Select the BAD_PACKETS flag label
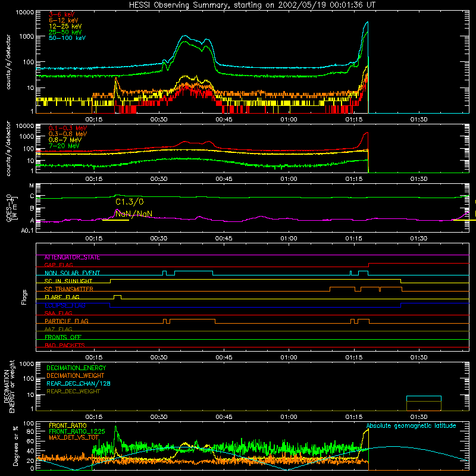The width and height of the screenshot is (476, 476). 65,345
